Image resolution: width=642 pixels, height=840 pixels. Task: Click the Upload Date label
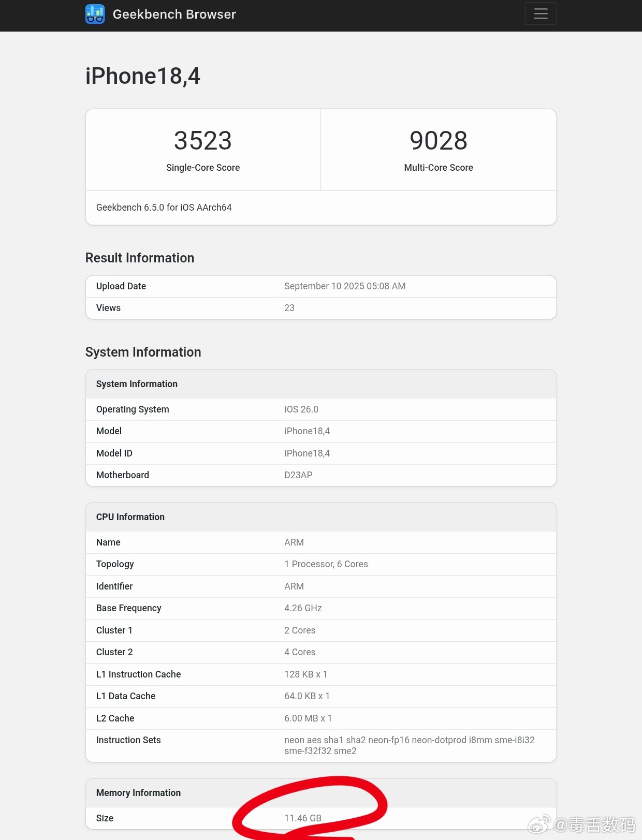tap(121, 286)
